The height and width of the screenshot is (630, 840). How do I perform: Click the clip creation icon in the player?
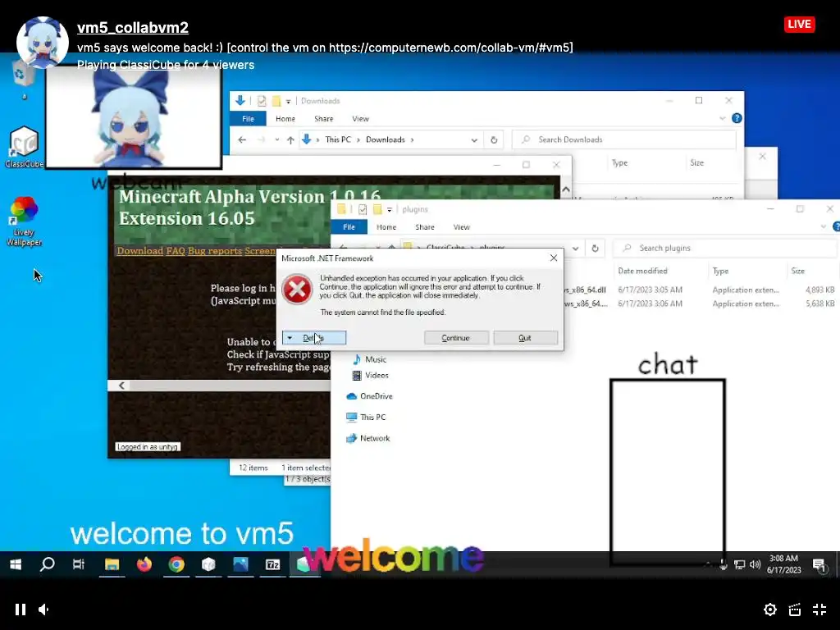pyautogui.click(x=794, y=609)
